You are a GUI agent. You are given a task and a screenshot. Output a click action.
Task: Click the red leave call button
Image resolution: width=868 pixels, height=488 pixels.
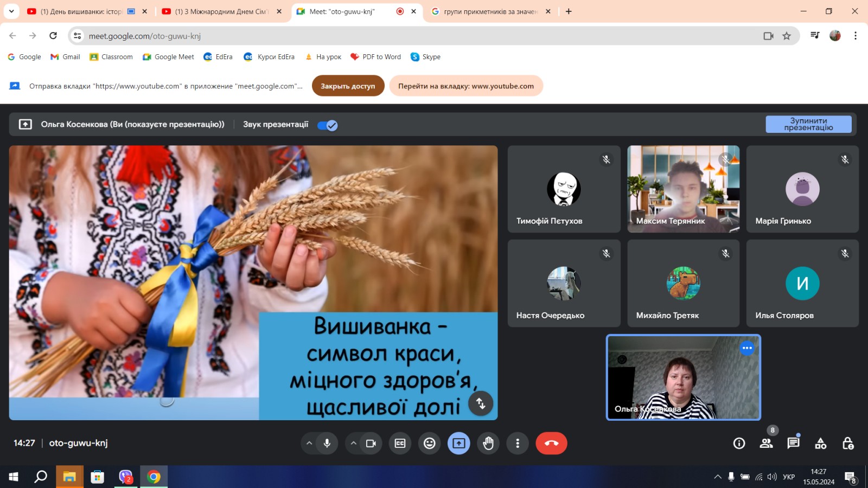point(551,444)
